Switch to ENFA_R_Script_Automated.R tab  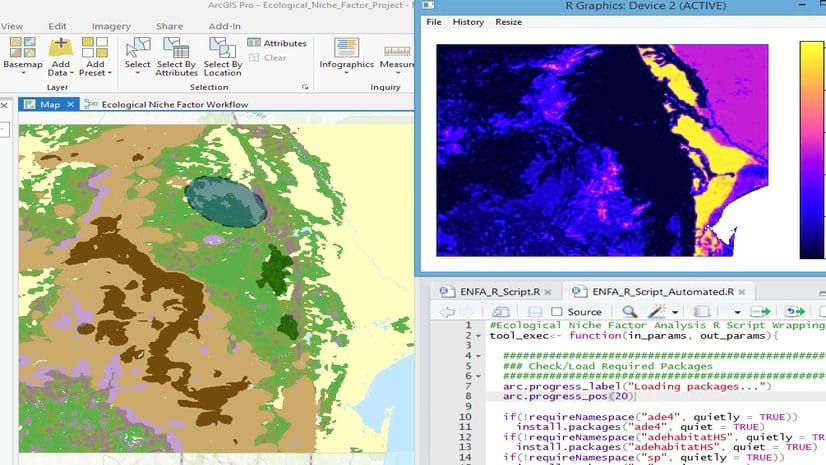click(663, 292)
